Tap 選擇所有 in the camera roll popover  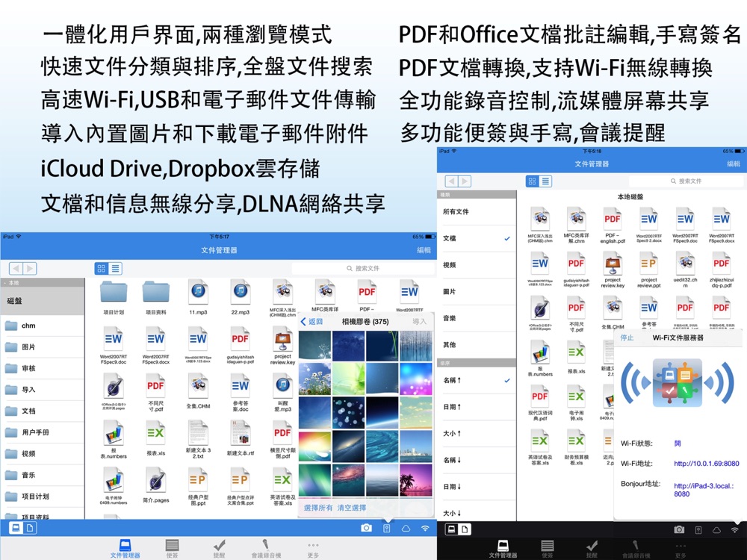(x=318, y=508)
